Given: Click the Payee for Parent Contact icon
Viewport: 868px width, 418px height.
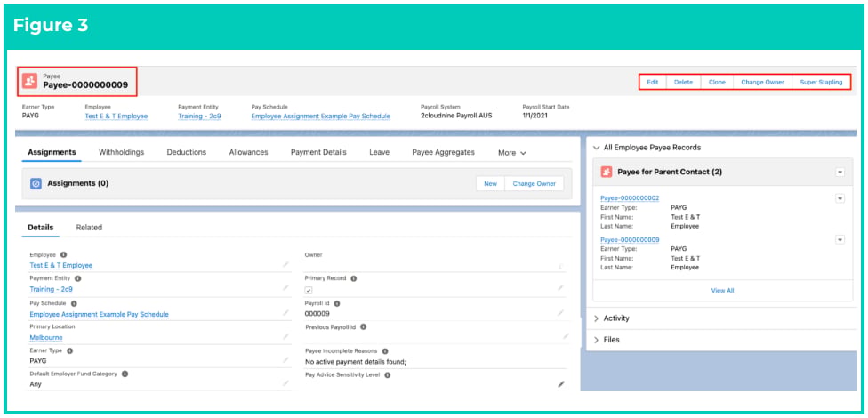Looking at the screenshot, I should [x=607, y=173].
